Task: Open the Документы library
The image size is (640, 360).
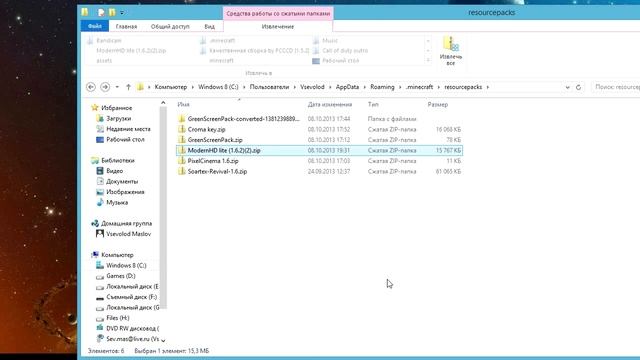Action: coord(122,182)
